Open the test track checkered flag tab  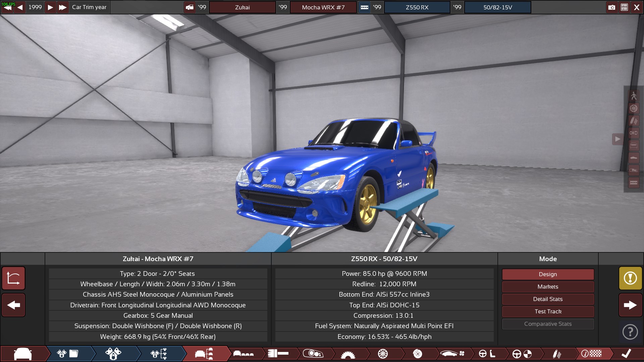pos(592,354)
